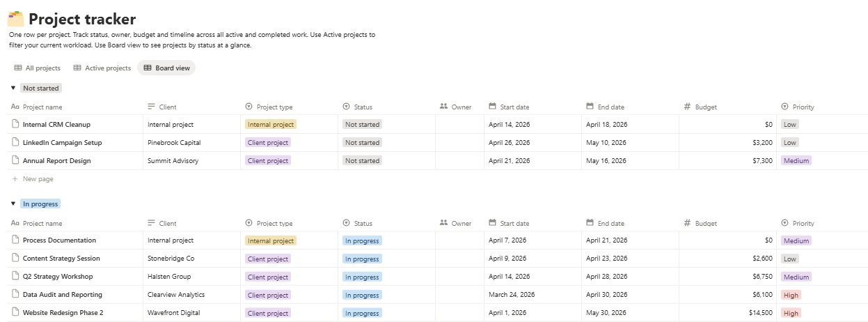Viewport: 868px width, 322px height.
Task: Click the In progress group label tag
Action: 40,204
